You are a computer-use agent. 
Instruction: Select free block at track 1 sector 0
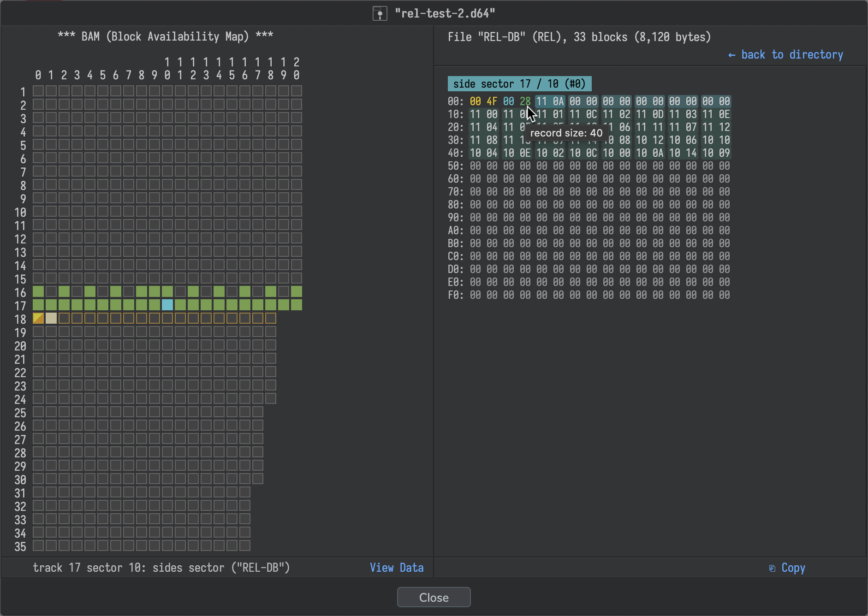point(38,91)
